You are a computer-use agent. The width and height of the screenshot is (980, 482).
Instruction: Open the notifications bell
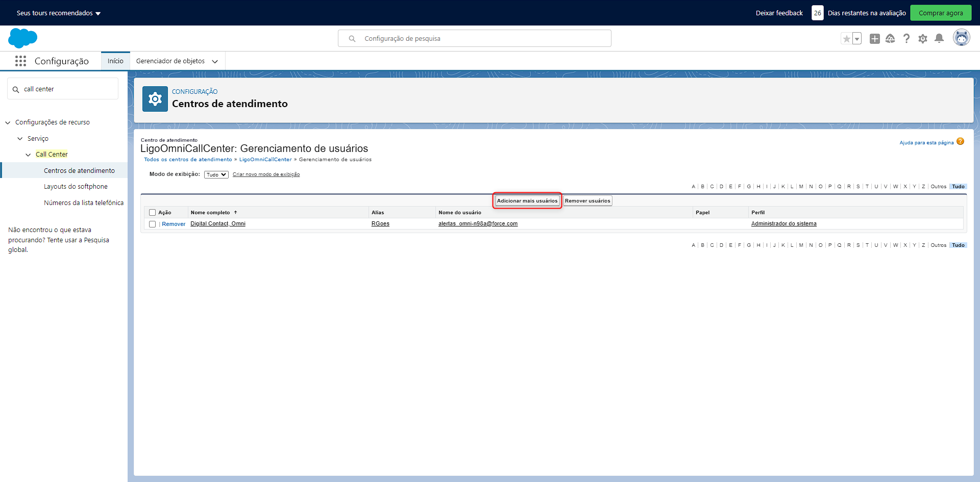pos(939,39)
